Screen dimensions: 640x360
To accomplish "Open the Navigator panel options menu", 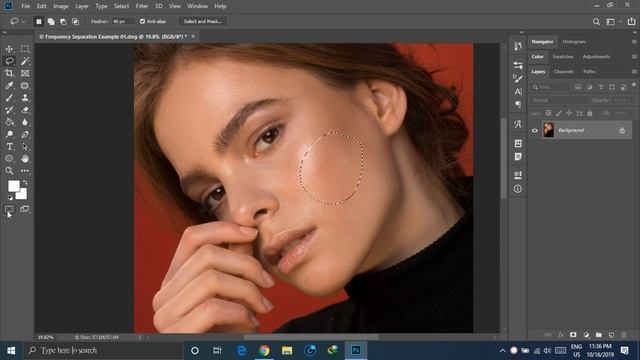I will tap(634, 42).
